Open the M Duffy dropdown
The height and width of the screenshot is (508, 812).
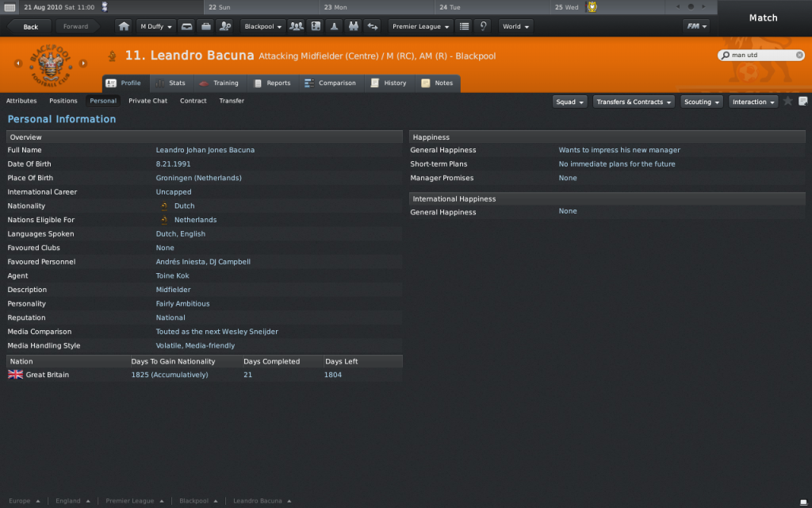[x=156, y=26]
